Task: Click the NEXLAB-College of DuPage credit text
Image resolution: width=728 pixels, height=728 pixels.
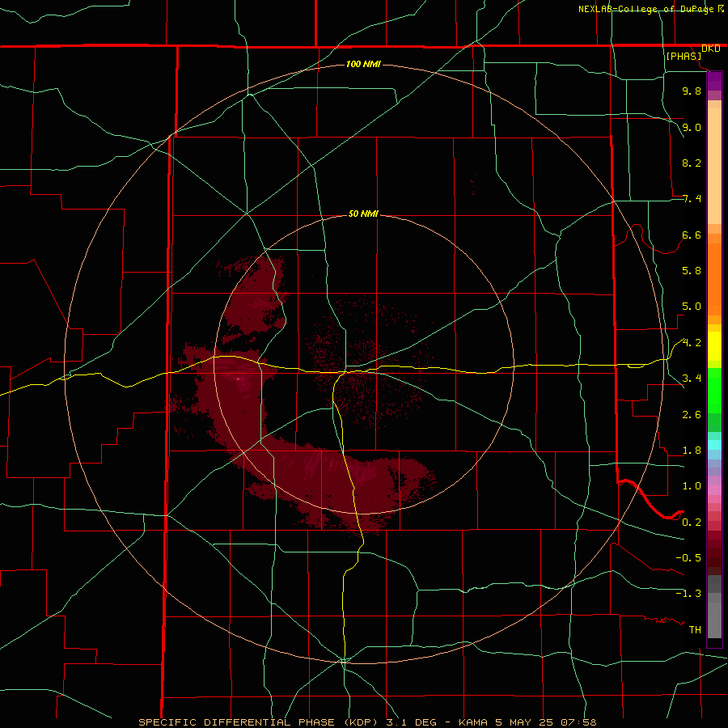Action: click(645, 9)
